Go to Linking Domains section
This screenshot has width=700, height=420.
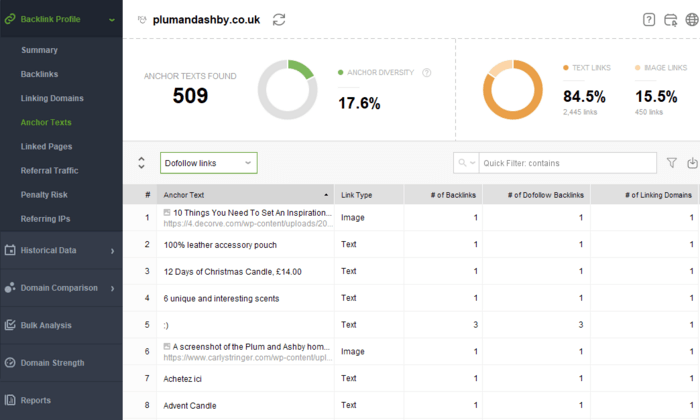point(52,98)
